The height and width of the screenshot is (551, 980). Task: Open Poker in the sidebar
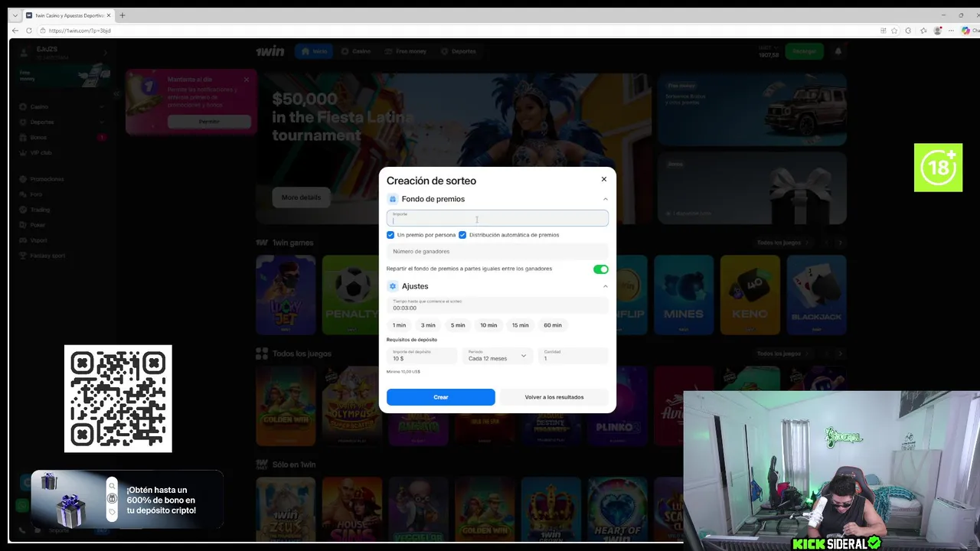pyautogui.click(x=62, y=225)
